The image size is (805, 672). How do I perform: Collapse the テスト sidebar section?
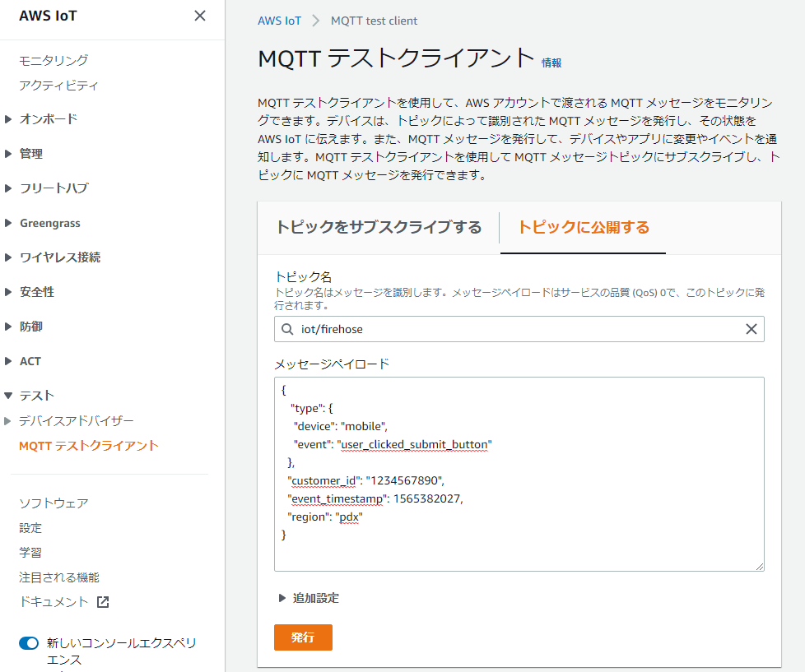[34, 395]
